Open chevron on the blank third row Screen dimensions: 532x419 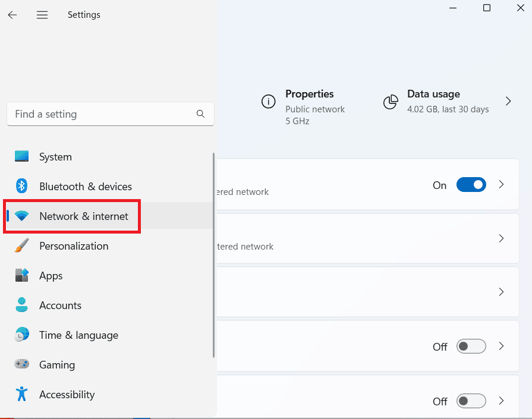(502, 292)
